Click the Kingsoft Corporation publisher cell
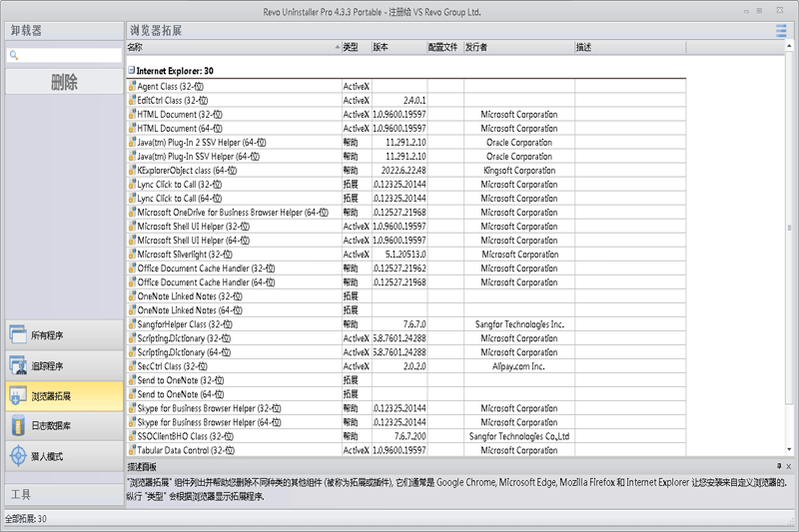799x532 pixels. (518, 170)
